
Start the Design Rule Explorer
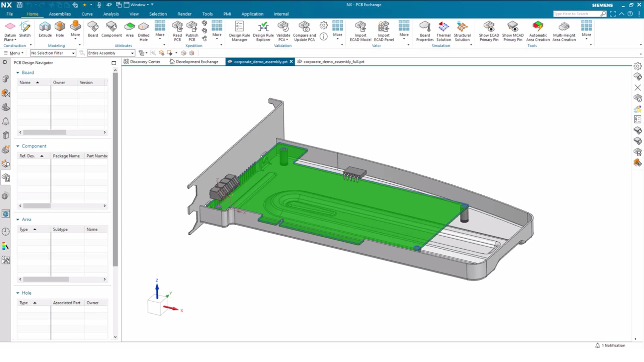[x=263, y=30]
